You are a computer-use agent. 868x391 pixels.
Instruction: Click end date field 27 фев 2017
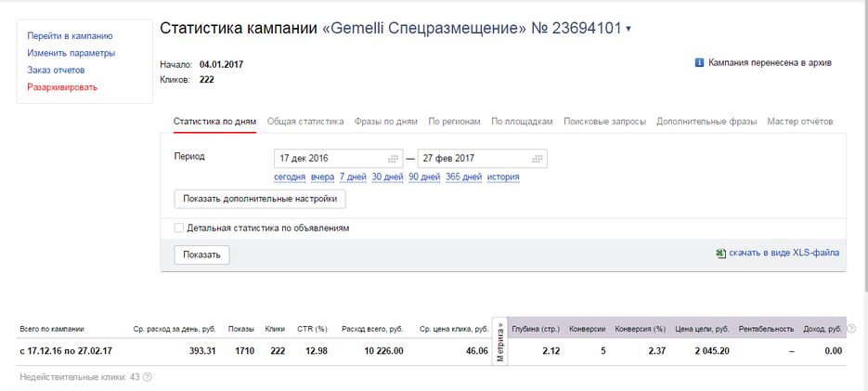[x=483, y=159]
